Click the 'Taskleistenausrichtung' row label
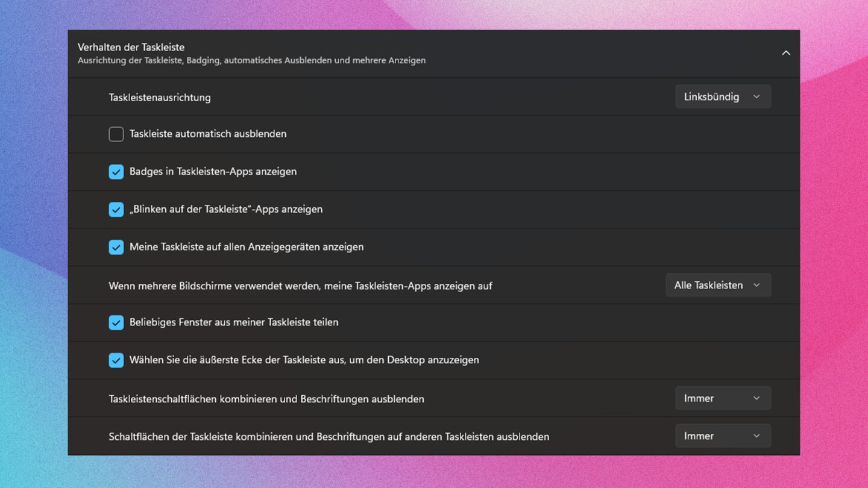 (160, 98)
